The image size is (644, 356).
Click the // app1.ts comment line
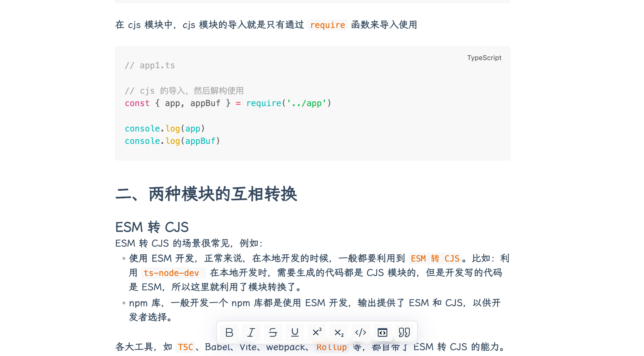pos(150,65)
